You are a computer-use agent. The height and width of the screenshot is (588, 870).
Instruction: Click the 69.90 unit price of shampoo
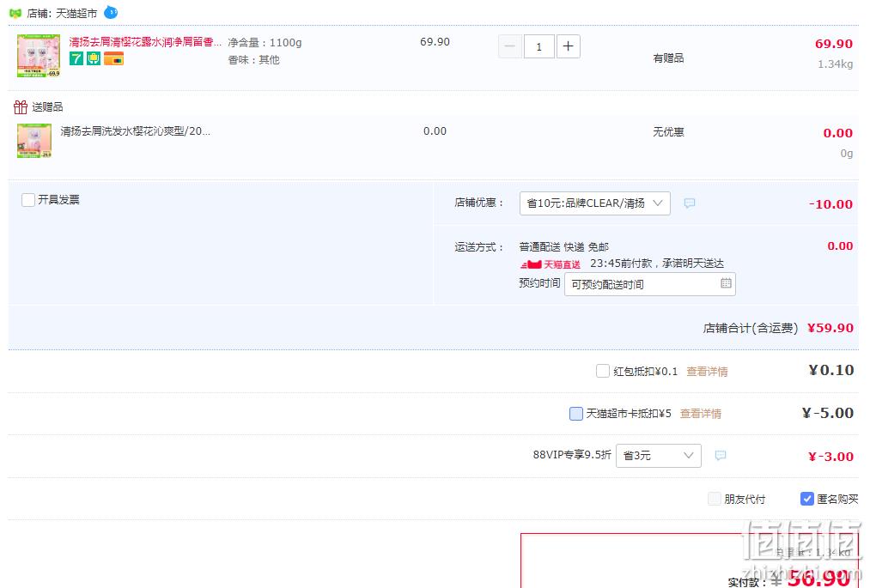435,42
